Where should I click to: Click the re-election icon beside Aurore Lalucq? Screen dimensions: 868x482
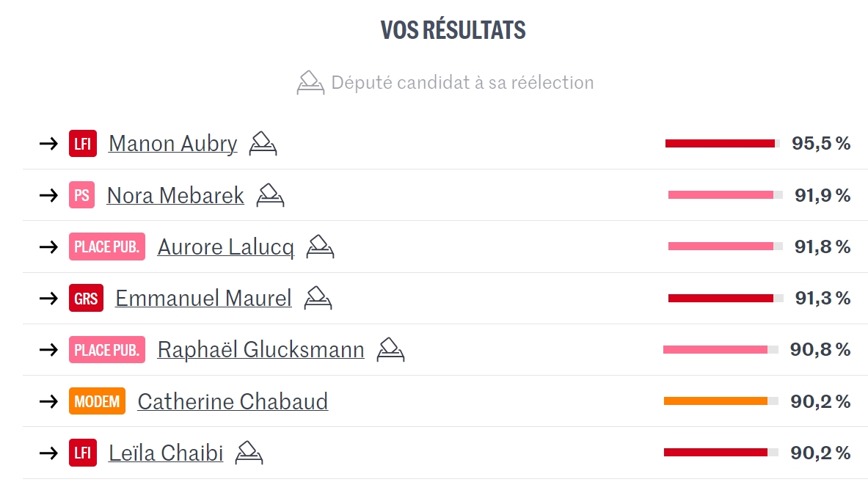(x=320, y=247)
